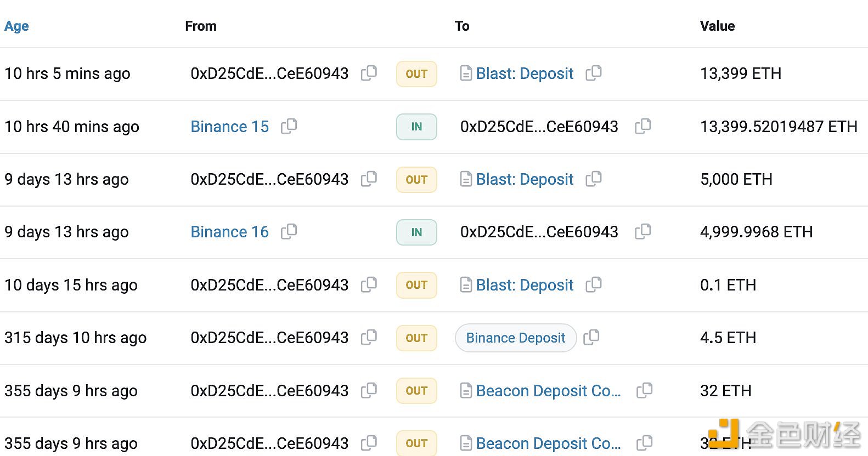The width and height of the screenshot is (868, 456).
Task: Click the Value column header
Action: pyautogui.click(x=717, y=26)
